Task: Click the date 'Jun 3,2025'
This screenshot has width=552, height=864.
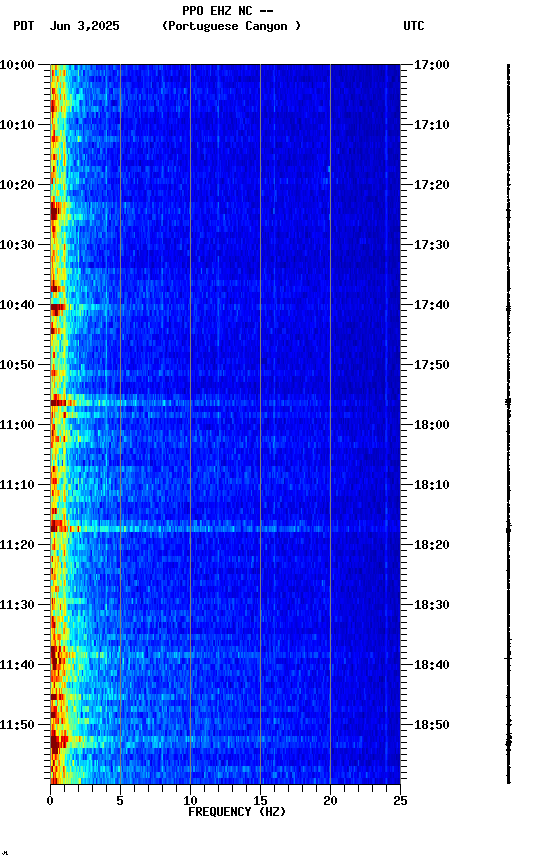Action: pyautogui.click(x=84, y=26)
